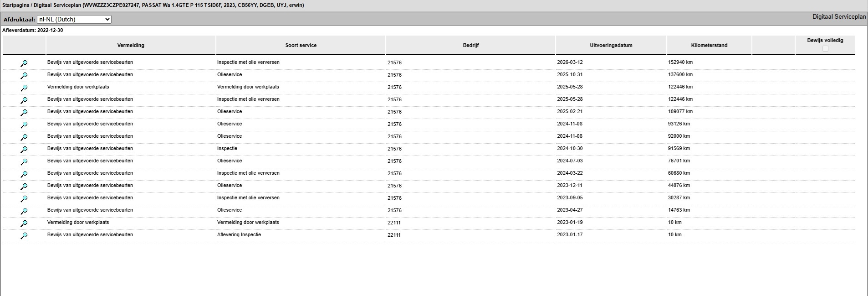868x296 pixels.
Task: Click the Bedrijf column header
Action: coord(471,45)
